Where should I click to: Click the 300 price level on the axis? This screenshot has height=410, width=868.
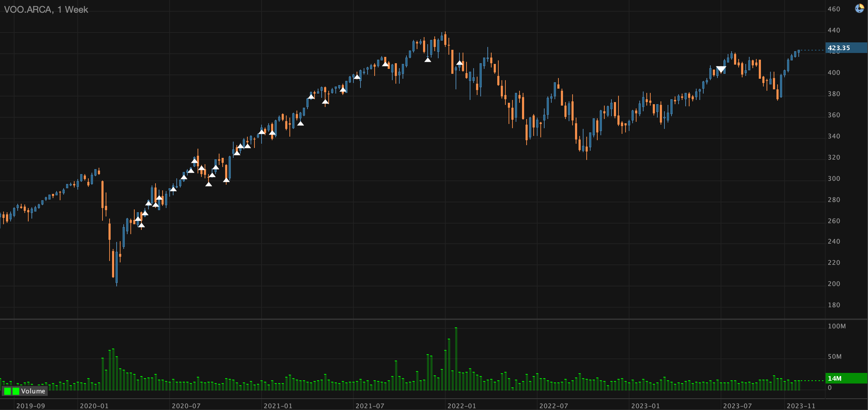[x=834, y=178]
